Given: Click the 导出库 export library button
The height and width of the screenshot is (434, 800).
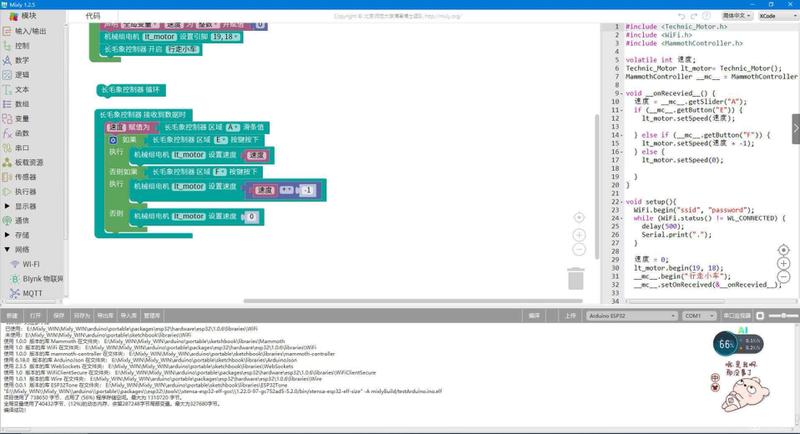Looking at the screenshot, I should coord(105,316).
